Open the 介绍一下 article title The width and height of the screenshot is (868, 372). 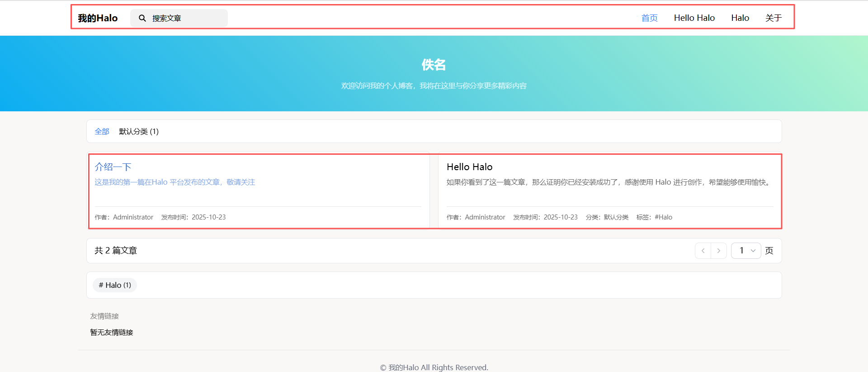[x=113, y=167]
